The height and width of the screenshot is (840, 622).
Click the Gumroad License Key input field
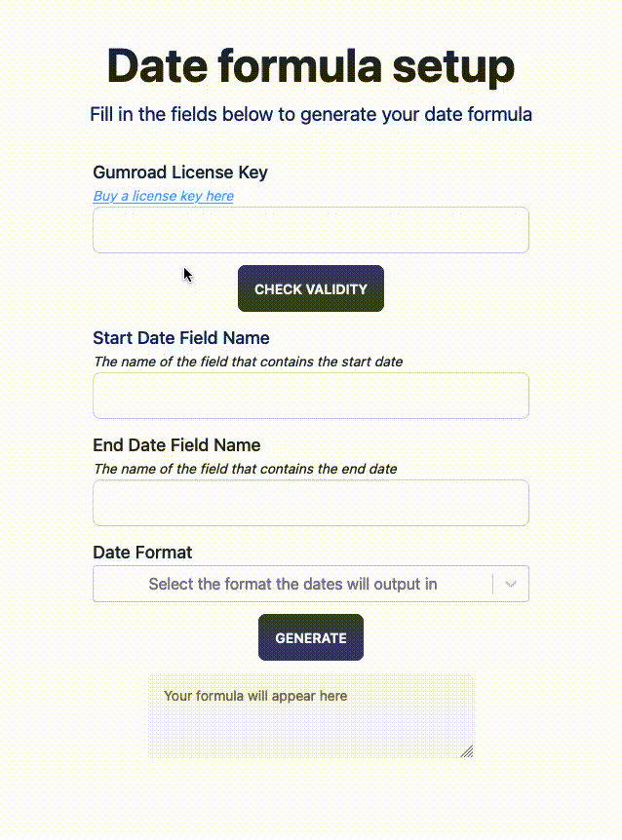coord(310,230)
